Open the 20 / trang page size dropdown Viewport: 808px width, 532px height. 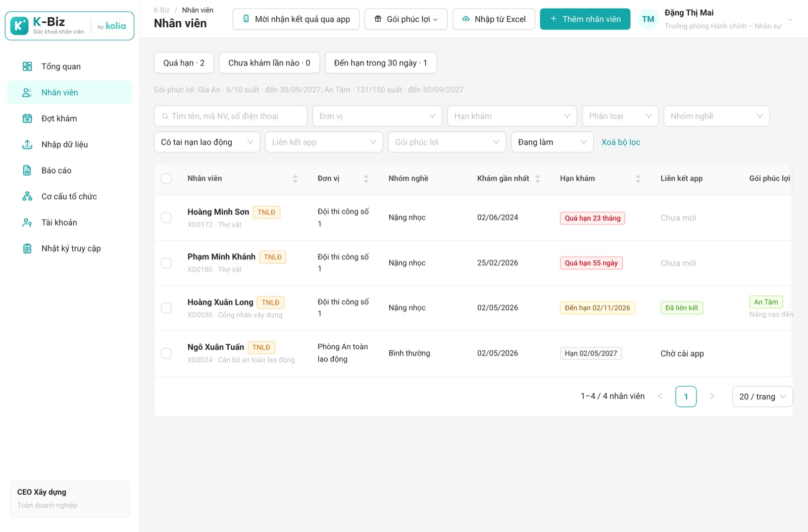(x=763, y=396)
